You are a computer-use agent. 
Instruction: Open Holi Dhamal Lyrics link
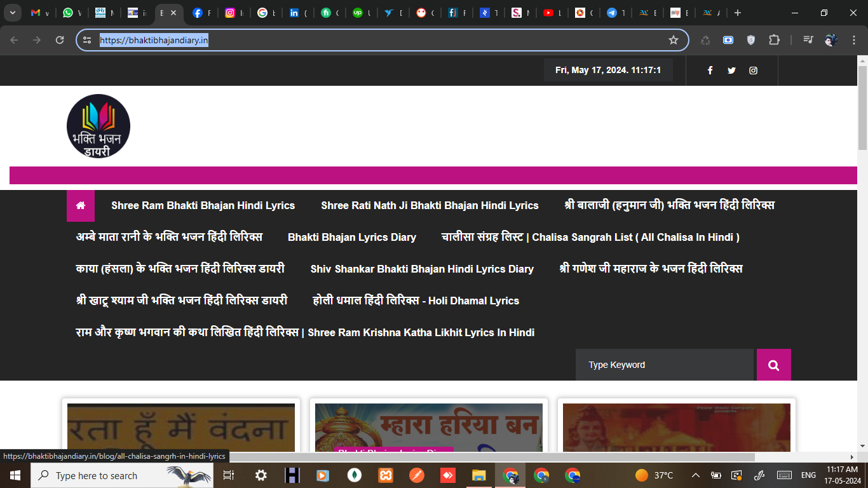[x=416, y=301]
